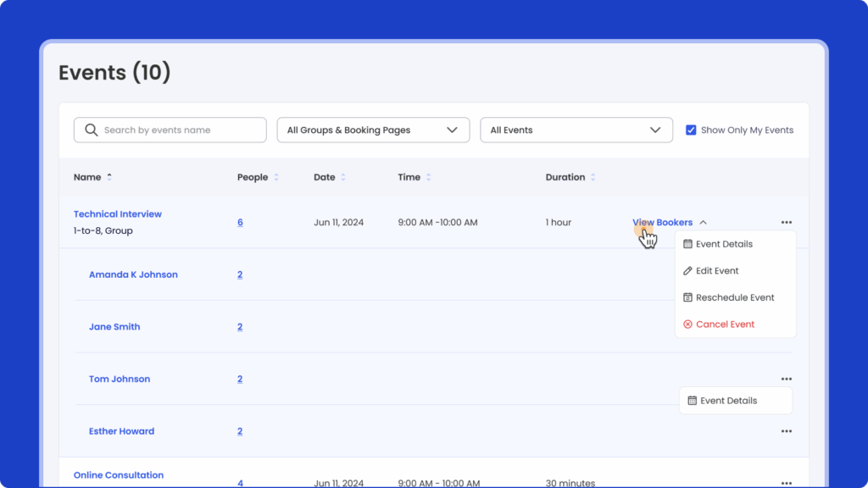Open the All Events dropdown
The image size is (868, 488).
click(576, 130)
